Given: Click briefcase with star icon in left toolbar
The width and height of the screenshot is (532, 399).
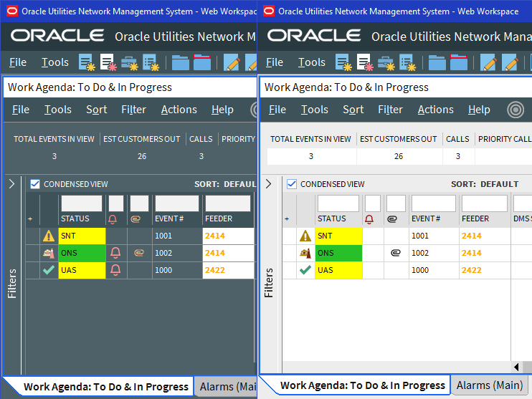Looking at the screenshot, I should (130, 63).
